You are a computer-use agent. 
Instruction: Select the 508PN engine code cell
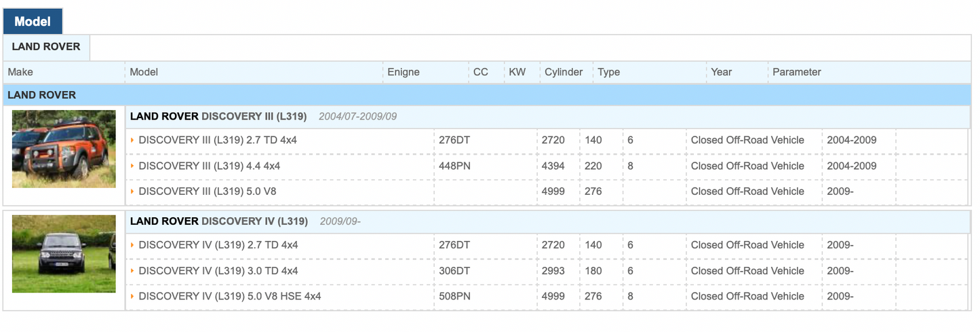(454, 297)
